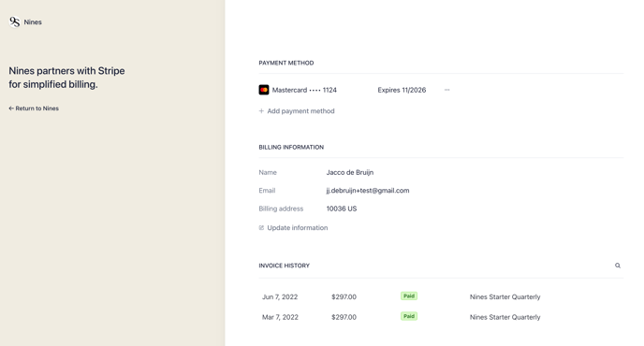The image size is (644, 346).
Task: Click the Nines logo icon
Action: (x=15, y=22)
